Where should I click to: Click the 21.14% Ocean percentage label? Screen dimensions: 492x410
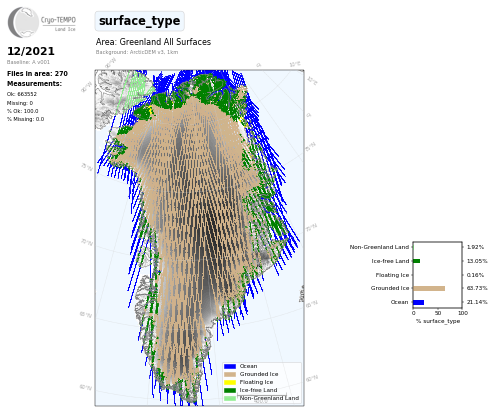pyautogui.click(x=477, y=302)
